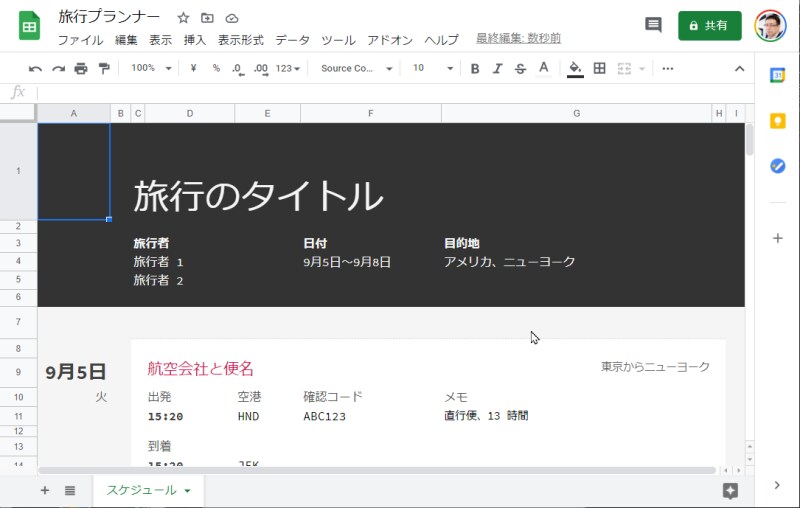
Task: Open the account profile avatar
Action: click(770, 26)
